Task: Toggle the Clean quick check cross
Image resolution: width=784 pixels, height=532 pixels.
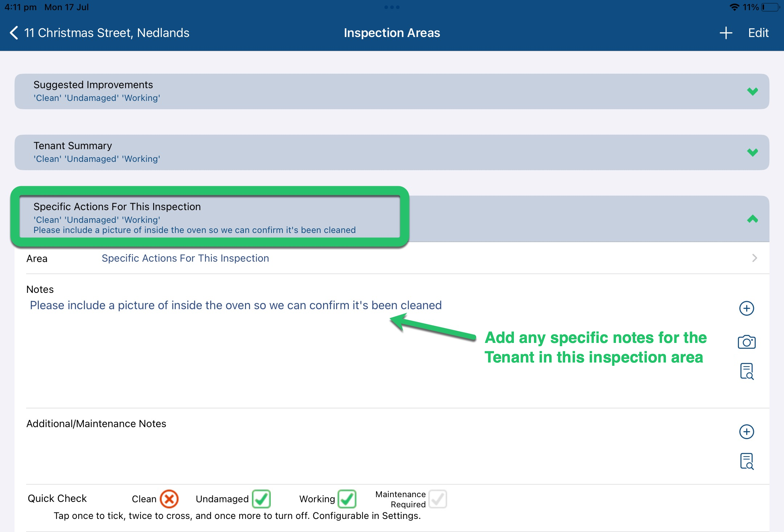Action: click(x=169, y=499)
